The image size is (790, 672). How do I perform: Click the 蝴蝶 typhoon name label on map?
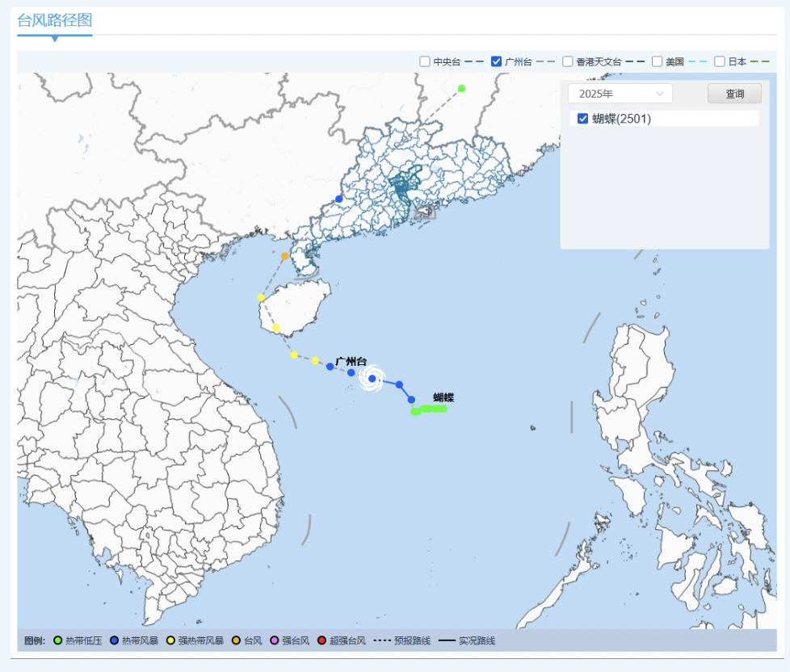click(443, 397)
